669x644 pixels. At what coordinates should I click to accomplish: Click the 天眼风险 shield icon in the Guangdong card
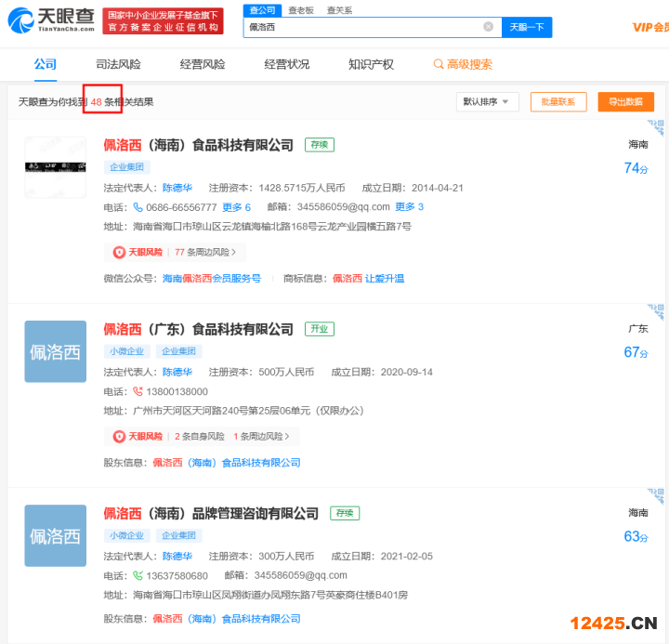click(119, 436)
